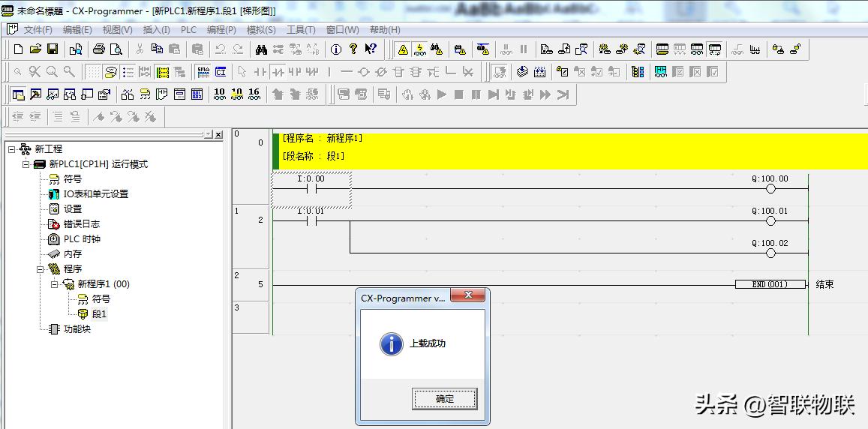Click the monitor in hex '16' icon
Viewport: 868px width, 429px height.
[x=254, y=94]
